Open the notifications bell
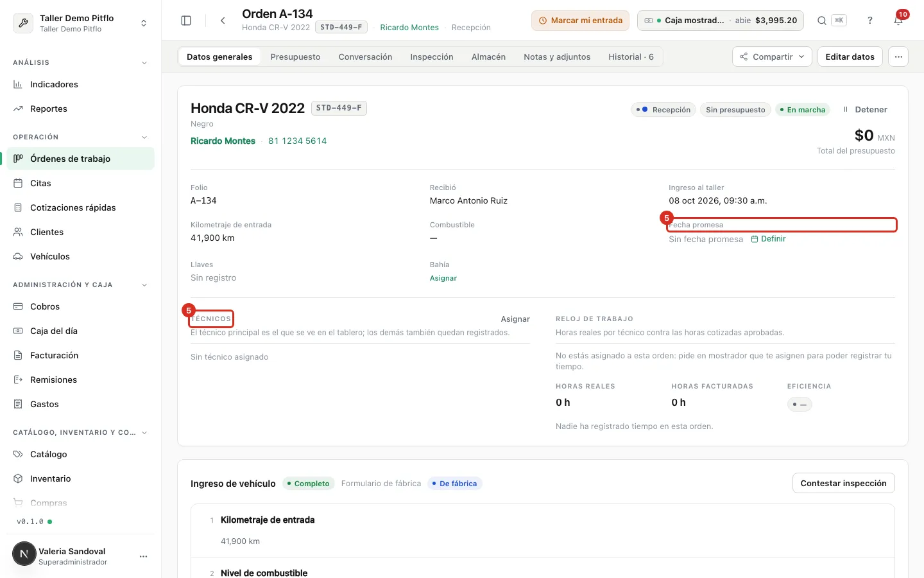 898,21
